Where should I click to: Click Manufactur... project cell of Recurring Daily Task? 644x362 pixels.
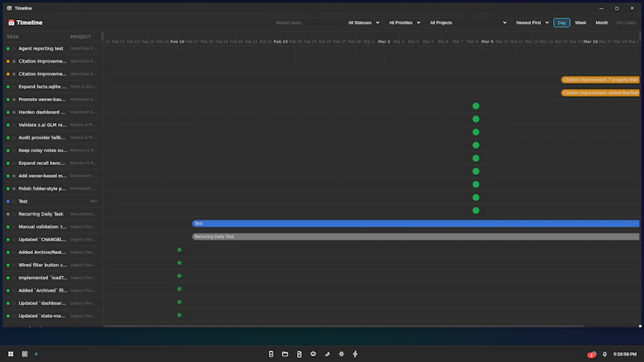83,214
